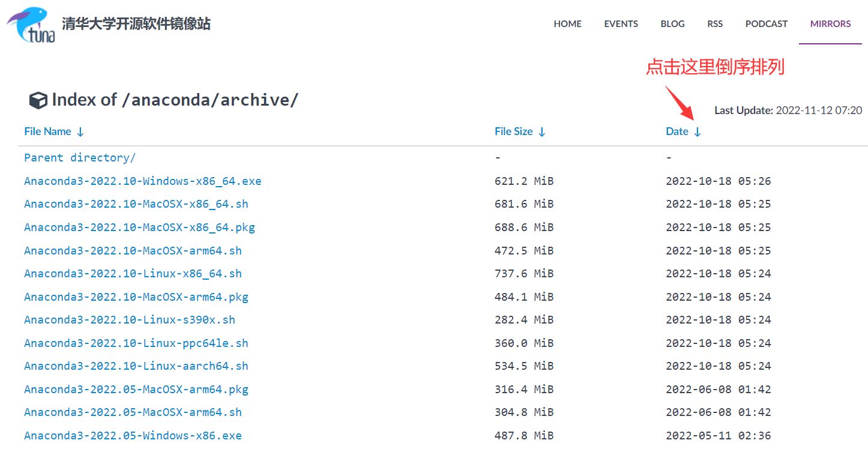Sort by Date column
The image size is (868, 452).
click(x=683, y=131)
